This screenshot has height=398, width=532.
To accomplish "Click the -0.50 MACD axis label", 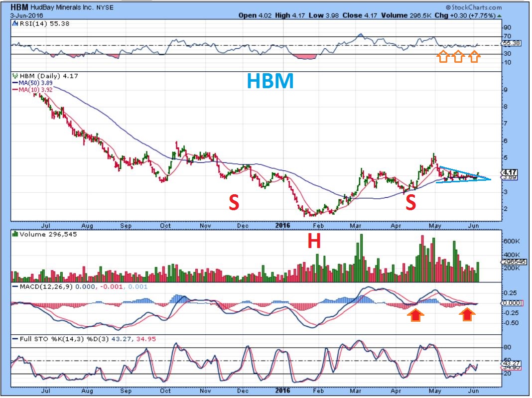I will [511, 323].
